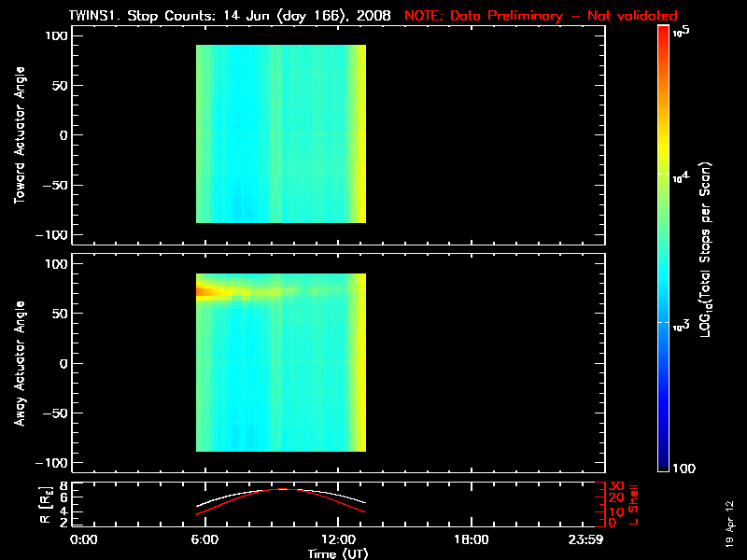Image resolution: width=747 pixels, height=560 pixels.
Task: Click the center of the Away Actuator heatmap
Action: [x=280, y=363]
